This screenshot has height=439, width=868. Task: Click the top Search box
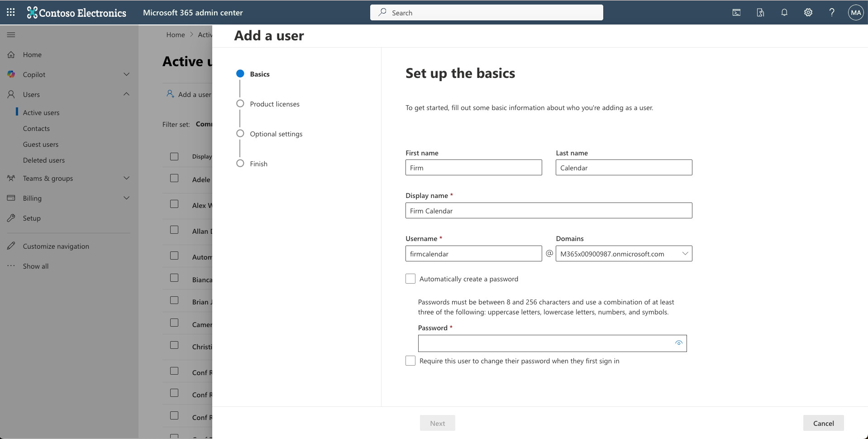point(486,13)
